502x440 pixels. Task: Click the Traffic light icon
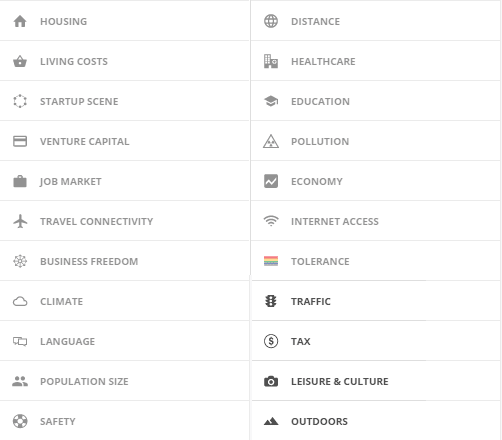pyautogui.click(x=271, y=301)
